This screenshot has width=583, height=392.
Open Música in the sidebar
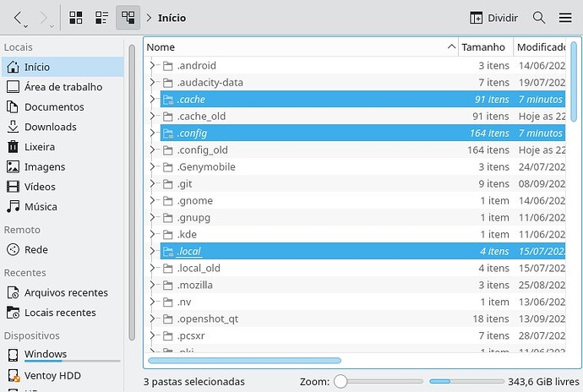(x=41, y=206)
